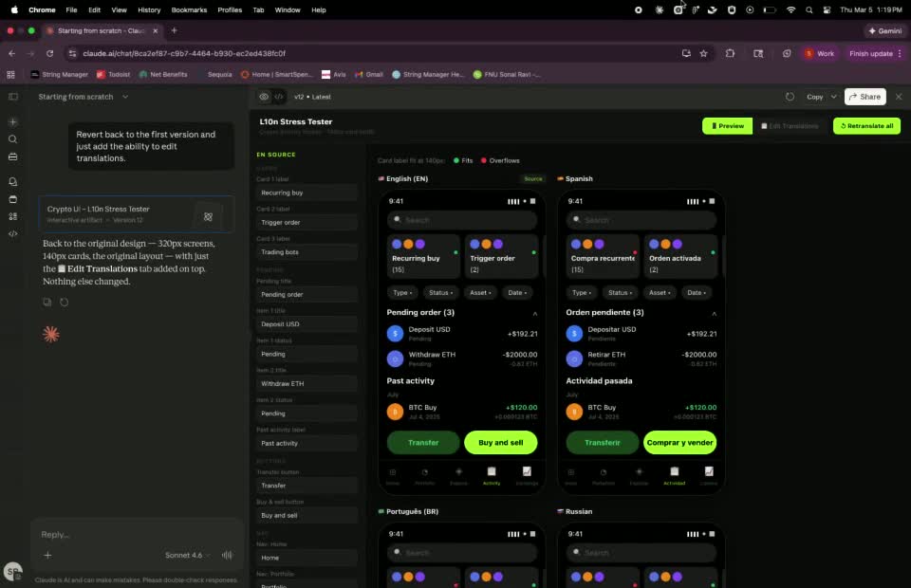Select the Starting from scratch browser tab

pos(102,30)
